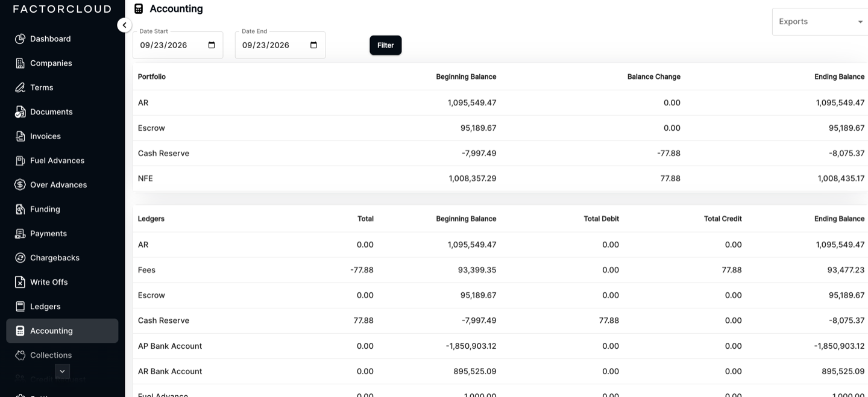
Task: Click the Balance Change column header
Action: click(x=654, y=77)
